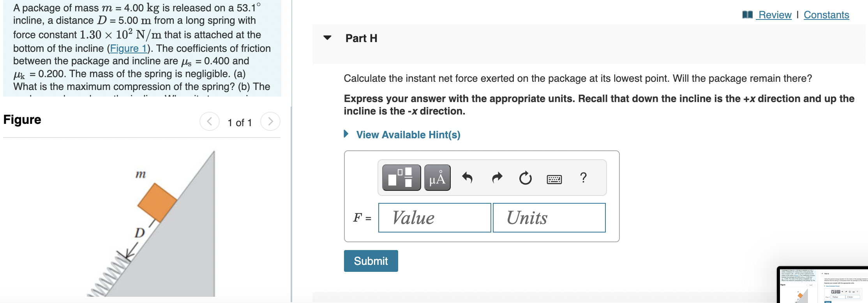Screen dimensions: 868x303
Task: Go to previous figure with left chevron
Action: (210, 121)
